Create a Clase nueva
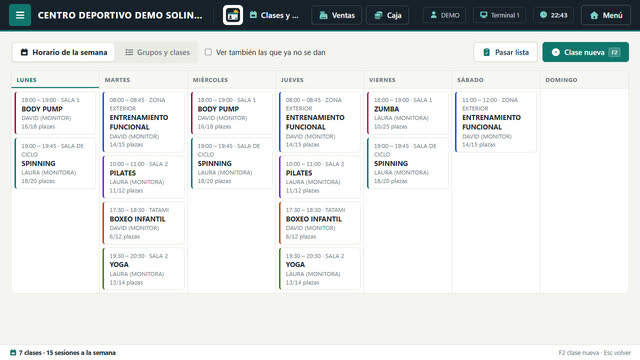The height and width of the screenshot is (360, 640). [585, 52]
